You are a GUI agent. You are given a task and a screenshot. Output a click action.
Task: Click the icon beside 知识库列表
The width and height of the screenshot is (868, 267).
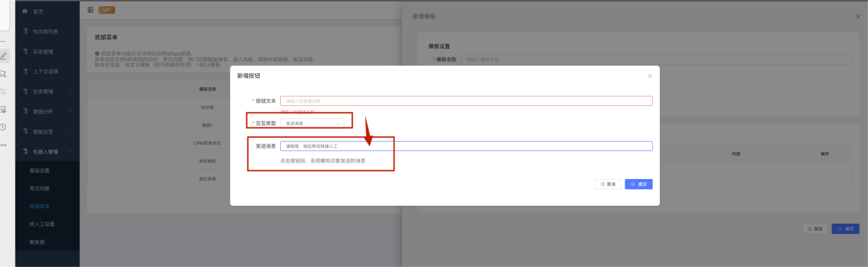pos(25,31)
